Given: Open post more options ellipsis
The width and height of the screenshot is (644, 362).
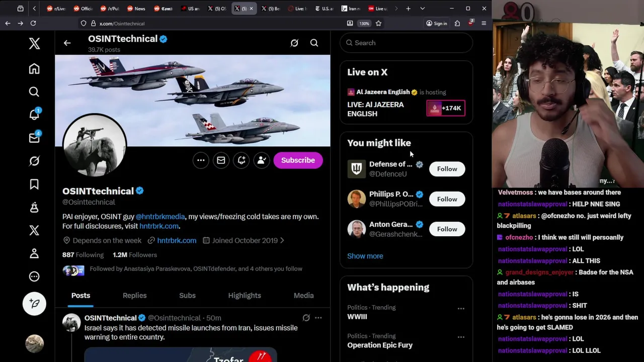Looking at the screenshot, I should 318,318.
